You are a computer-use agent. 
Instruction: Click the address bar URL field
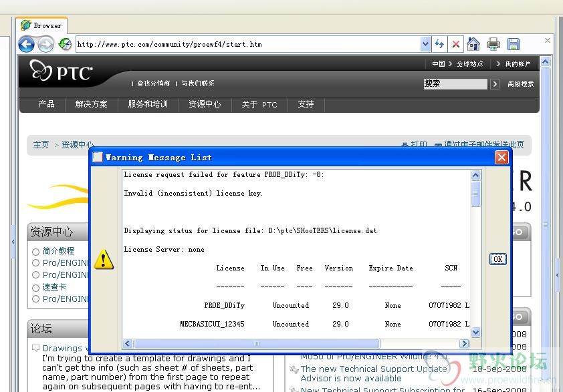(248, 45)
